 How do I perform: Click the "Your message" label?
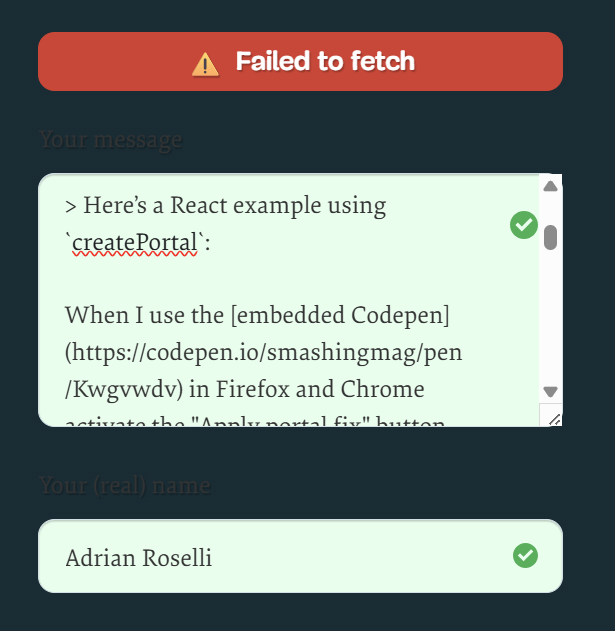111,140
